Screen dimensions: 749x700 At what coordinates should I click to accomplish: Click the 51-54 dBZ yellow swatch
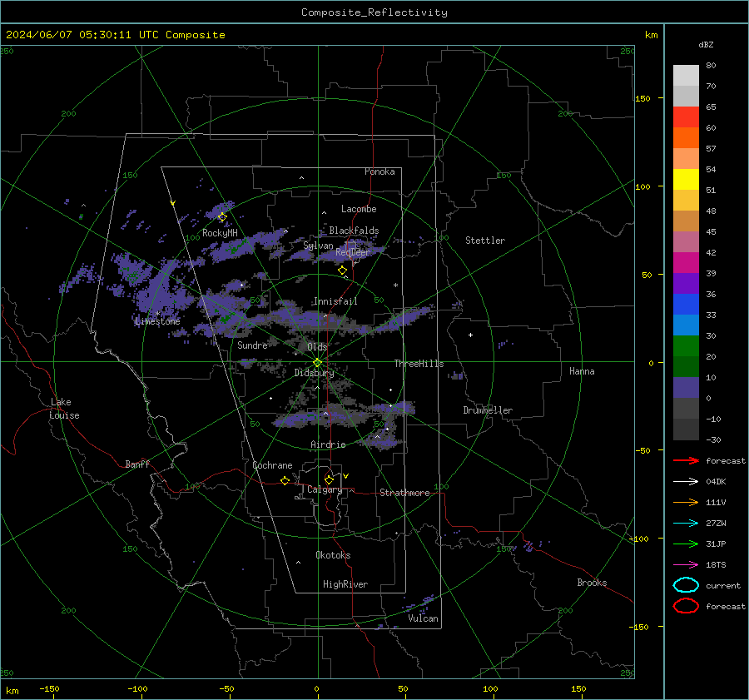(x=686, y=180)
